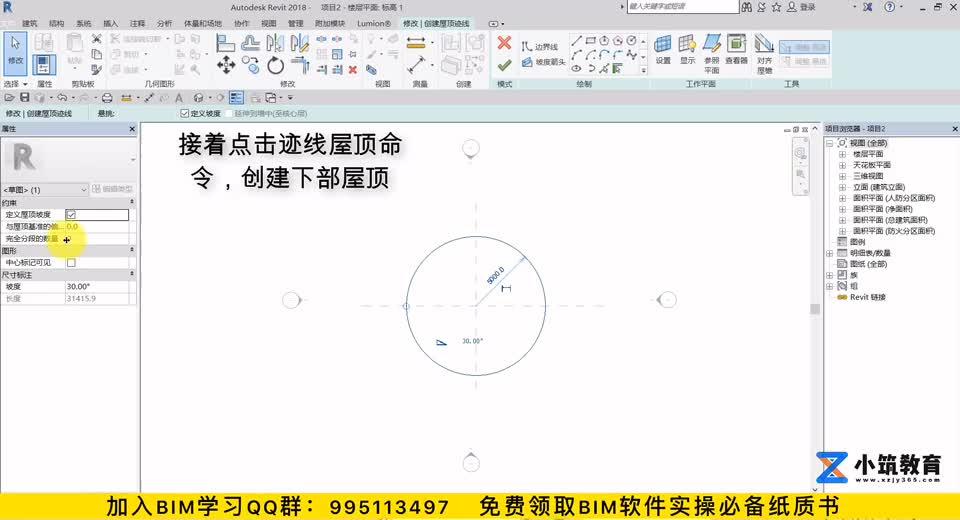Open the Lumion® ribbon tab

click(x=373, y=23)
